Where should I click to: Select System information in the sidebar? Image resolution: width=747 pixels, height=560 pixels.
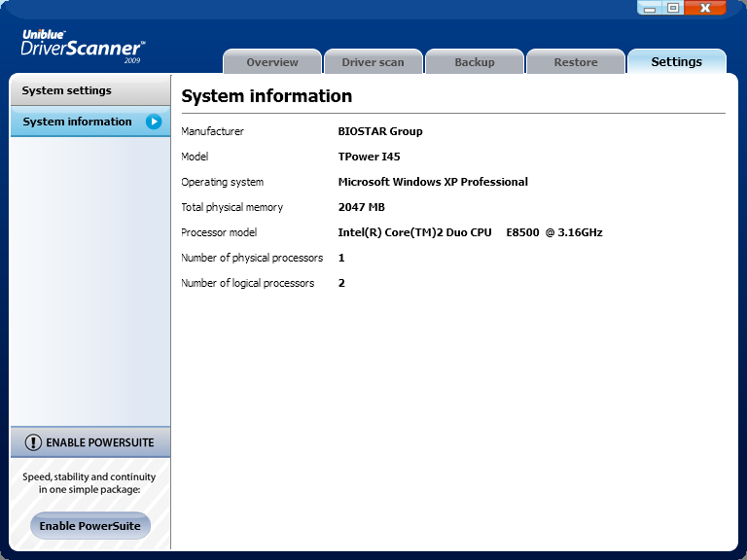[78, 122]
